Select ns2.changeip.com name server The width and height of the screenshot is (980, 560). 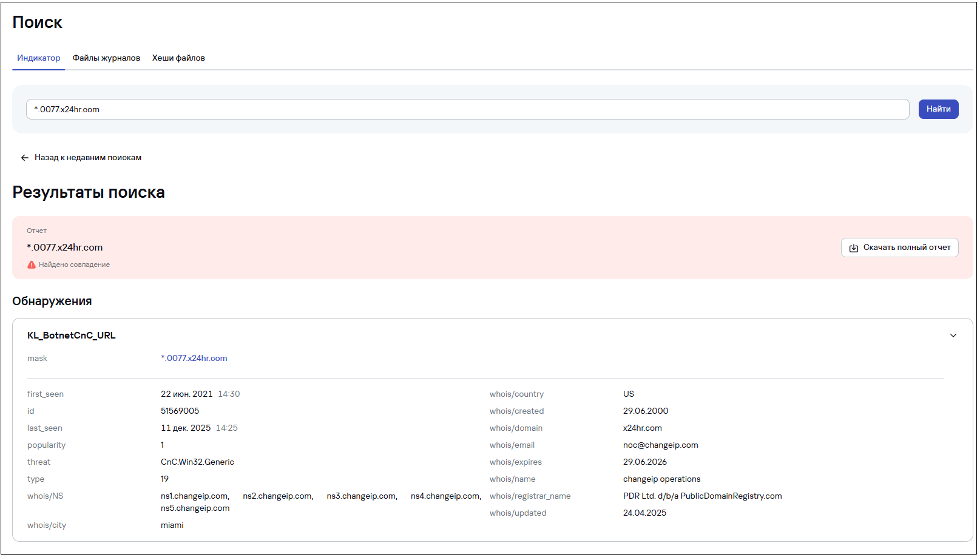(x=278, y=496)
